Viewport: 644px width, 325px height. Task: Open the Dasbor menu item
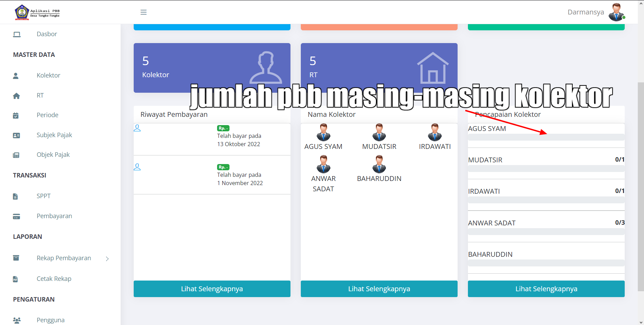[47, 34]
